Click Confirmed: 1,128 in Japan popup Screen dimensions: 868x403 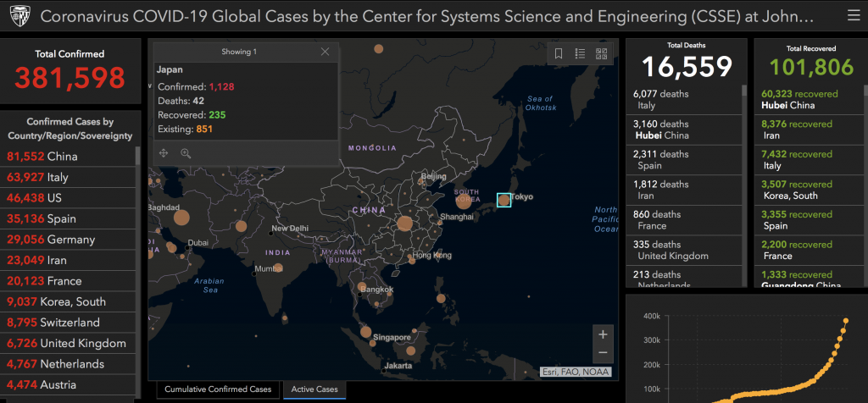[196, 87]
